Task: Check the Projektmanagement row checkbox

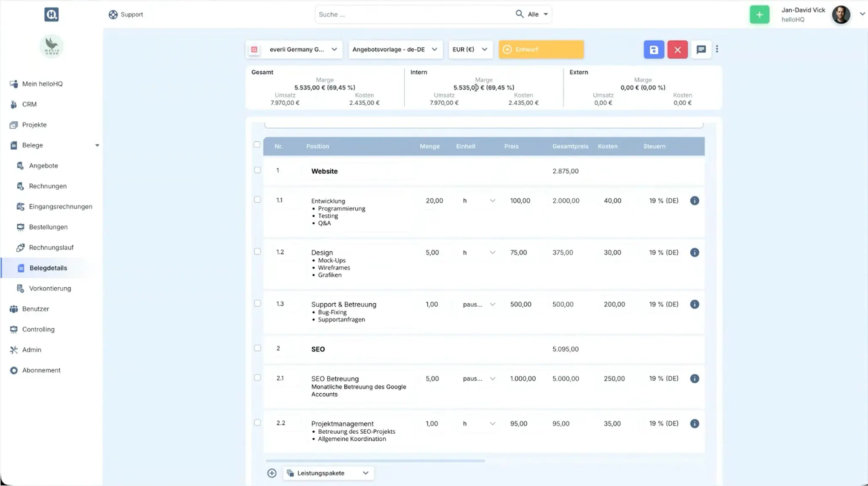Action: point(257,422)
